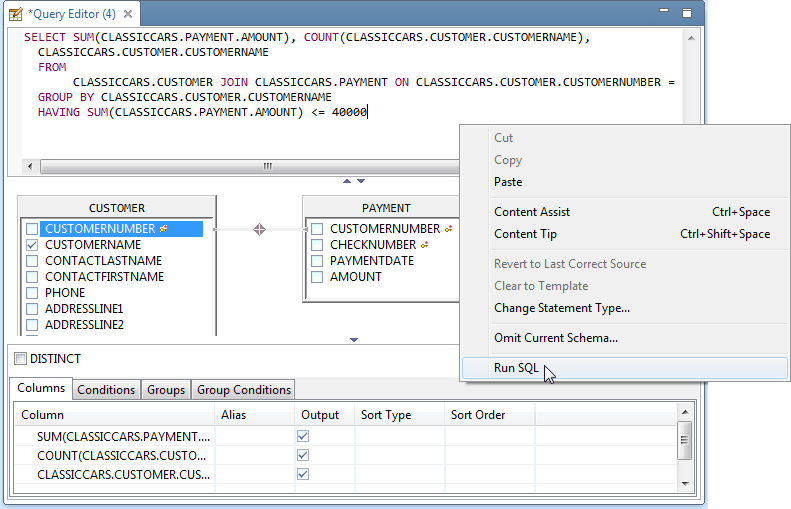Choose Run SQL from the context menu
Image resolution: width=791 pixels, height=509 pixels.
tap(516, 368)
